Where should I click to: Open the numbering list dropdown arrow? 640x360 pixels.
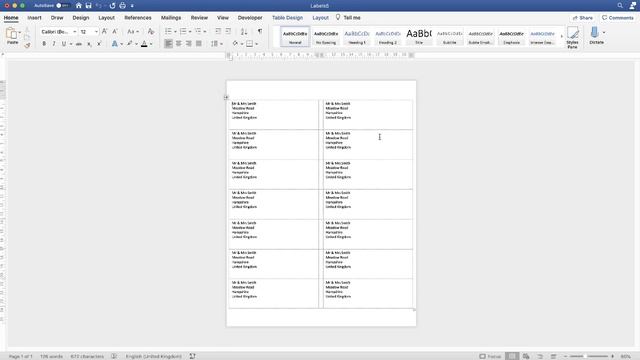point(190,32)
